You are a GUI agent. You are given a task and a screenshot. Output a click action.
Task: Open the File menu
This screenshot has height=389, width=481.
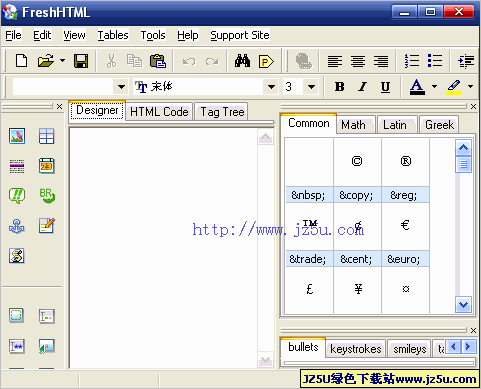coord(13,35)
